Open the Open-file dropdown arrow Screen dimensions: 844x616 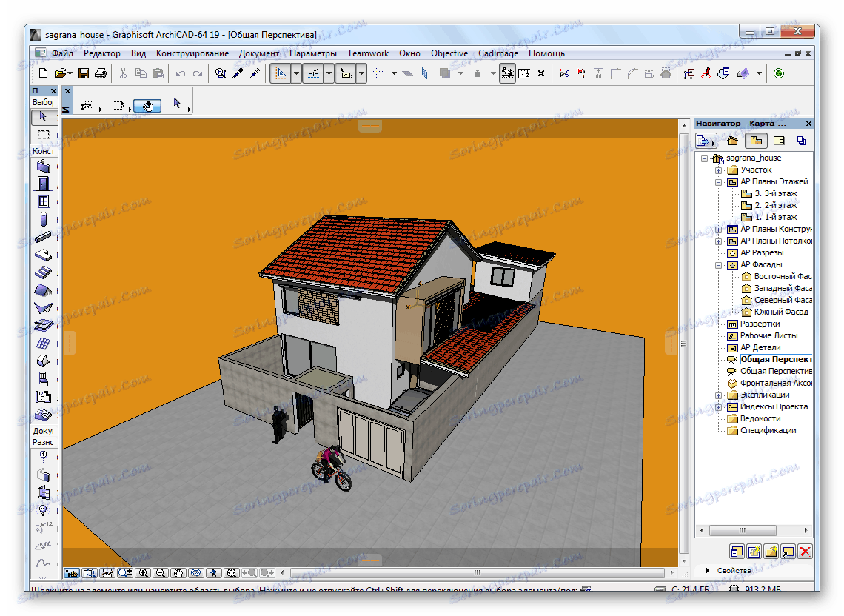tap(70, 73)
